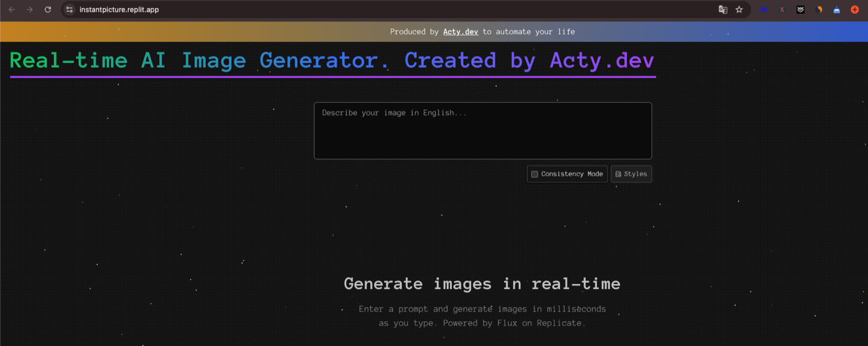Viewport: 868px width, 346px height.
Task: Open the Acty.dev link in banner
Action: coord(461,32)
